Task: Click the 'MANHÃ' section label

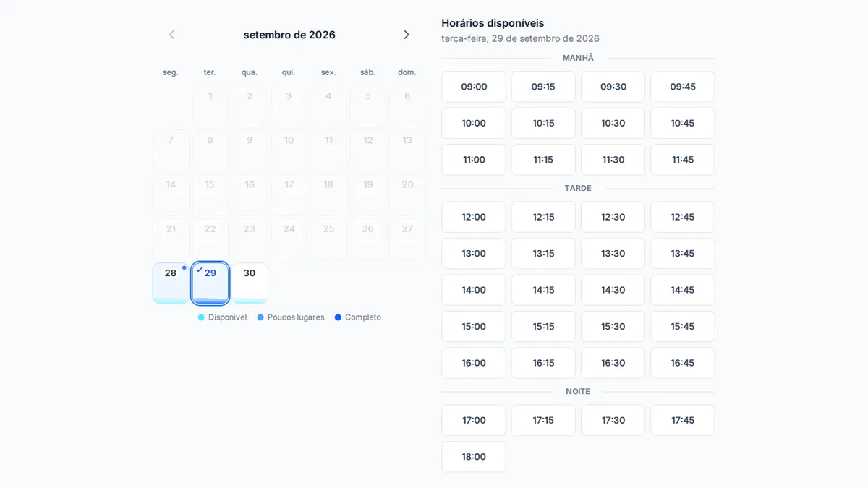Action: [578, 58]
